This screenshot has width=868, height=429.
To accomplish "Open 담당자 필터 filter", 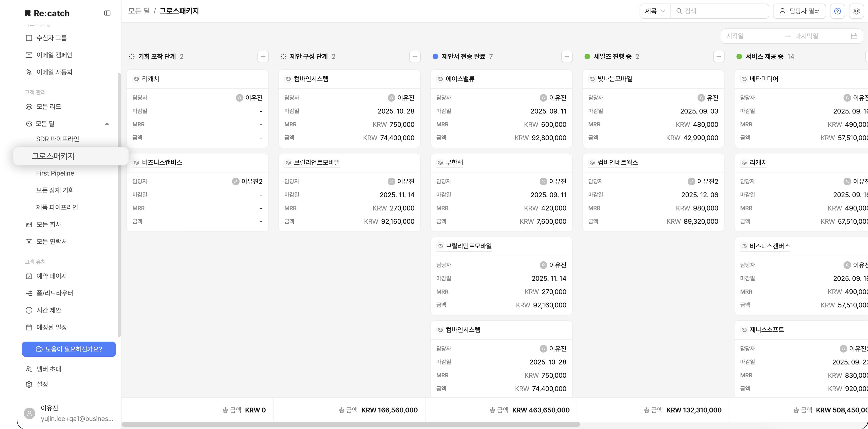I will coord(799,11).
